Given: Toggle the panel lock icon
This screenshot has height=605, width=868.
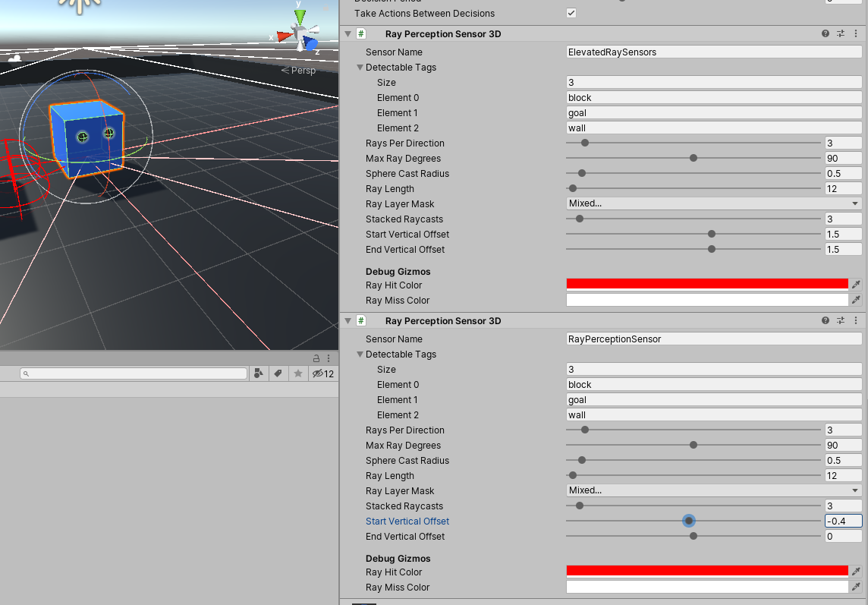Looking at the screenshot, I should coord(316,358).
